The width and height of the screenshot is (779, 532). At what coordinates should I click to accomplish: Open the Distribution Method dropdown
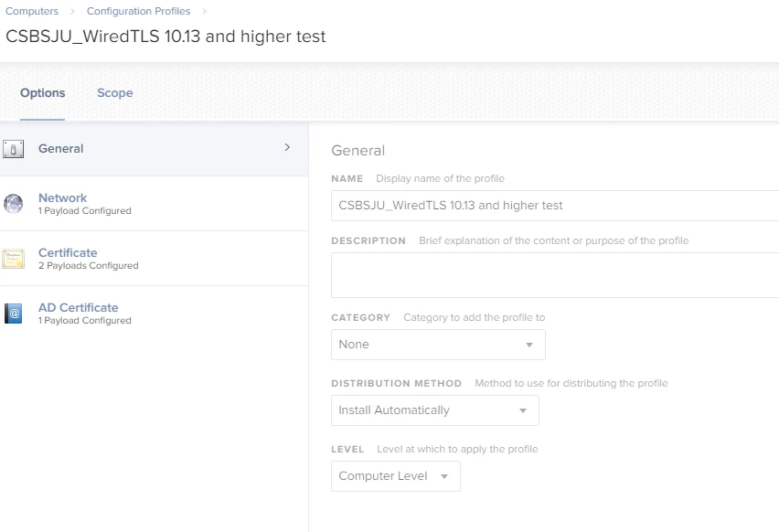(x=434, y=410)
